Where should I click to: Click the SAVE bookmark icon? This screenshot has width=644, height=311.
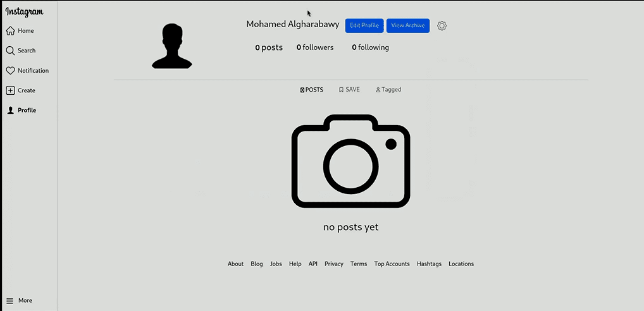341,90
